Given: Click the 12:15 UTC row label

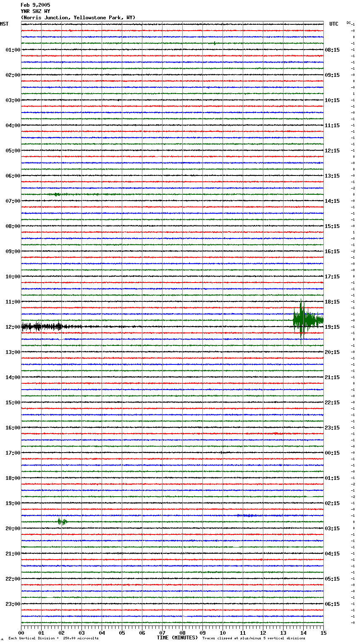Looking at the screenshot, I should pos(332,151).
